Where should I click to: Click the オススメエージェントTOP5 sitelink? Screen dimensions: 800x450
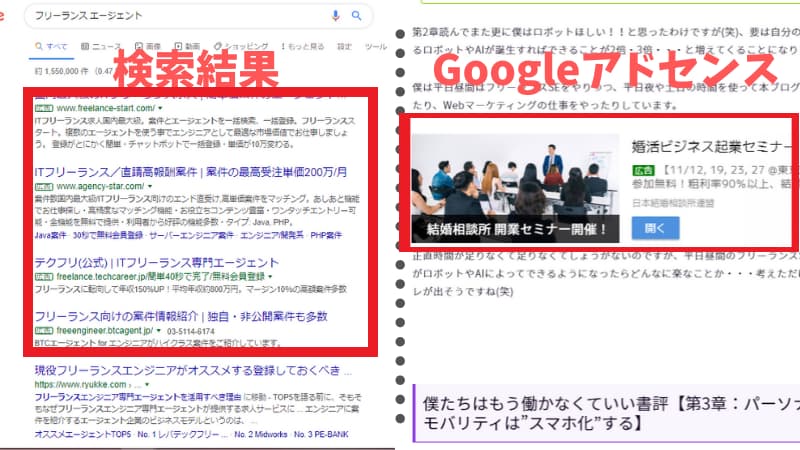coord(83,434)
